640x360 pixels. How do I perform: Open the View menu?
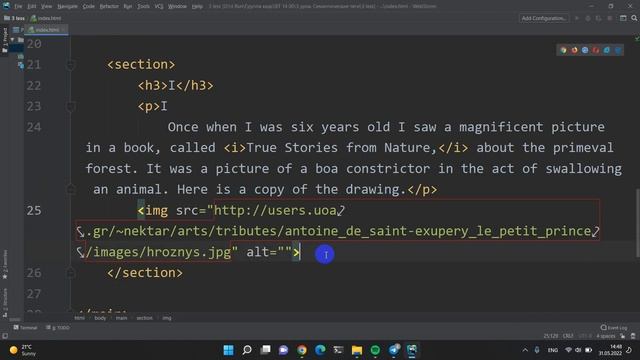click(46, 6)
